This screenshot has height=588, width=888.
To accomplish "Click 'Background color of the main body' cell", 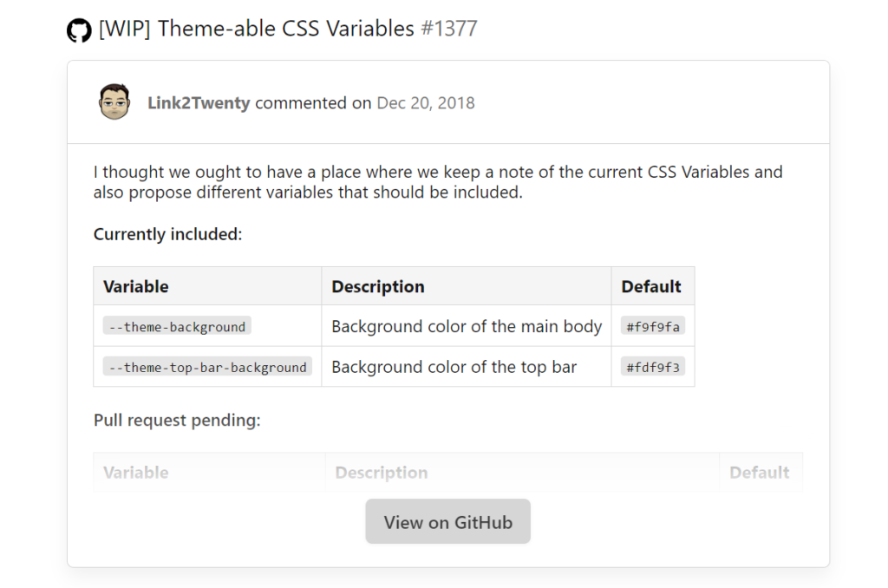I will (x=467, y=327).
